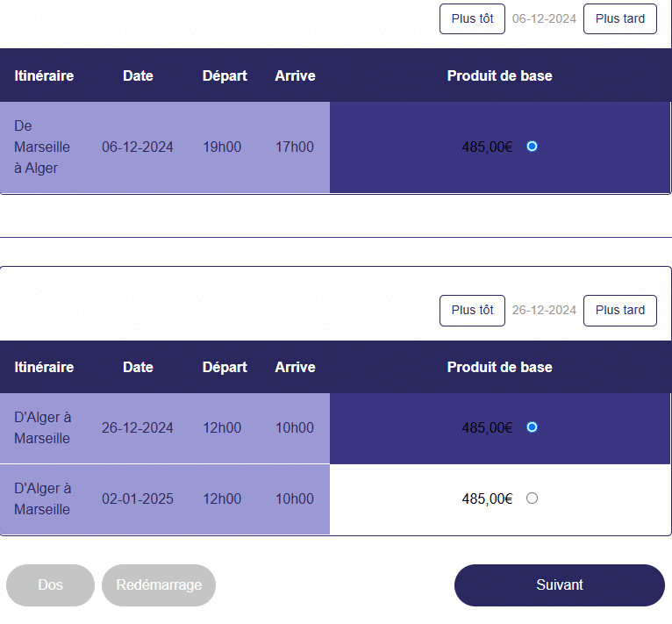Click Date header in outbound table
This screenshot has height=624, width=672.
(138, 75)
